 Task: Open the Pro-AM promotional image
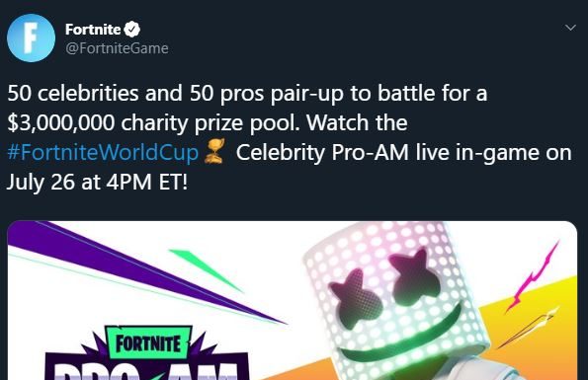click(292, 300)
